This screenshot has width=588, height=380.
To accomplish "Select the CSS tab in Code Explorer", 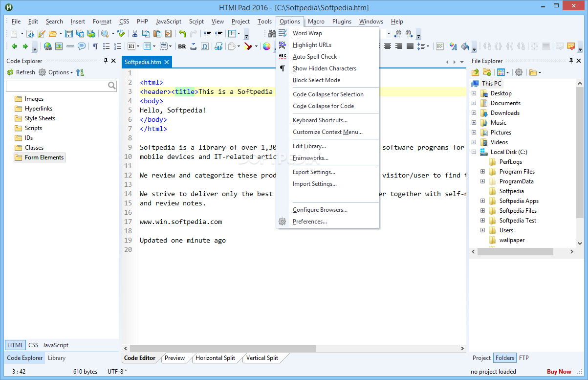I will click(33, 345).
